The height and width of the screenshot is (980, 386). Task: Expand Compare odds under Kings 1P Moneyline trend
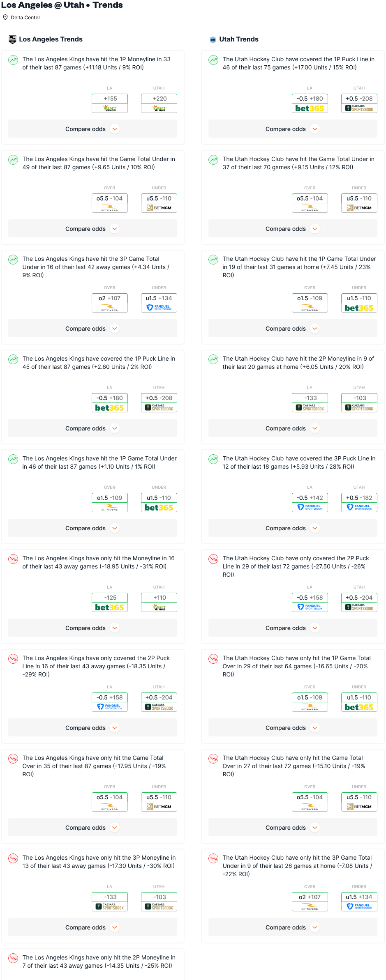point(92,129)
